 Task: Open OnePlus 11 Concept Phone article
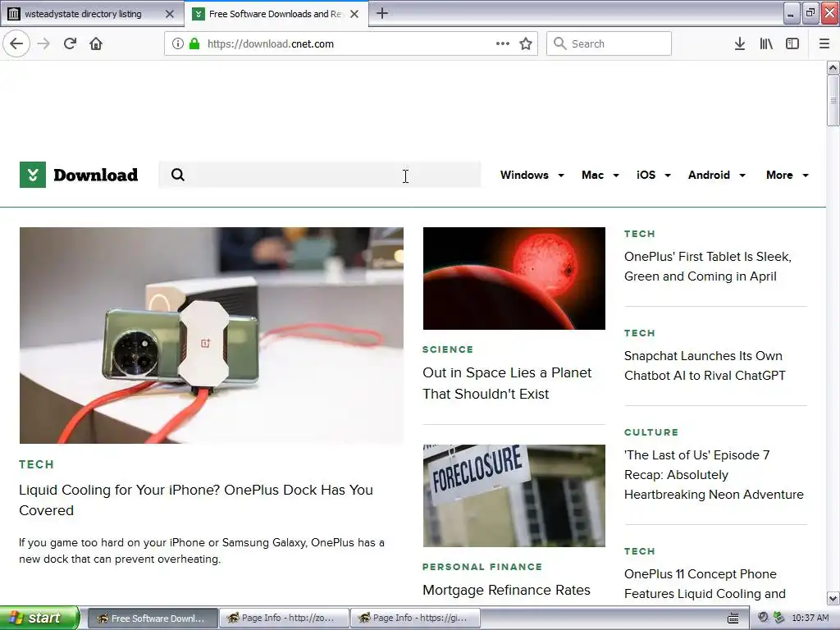(x=705, y=583)
